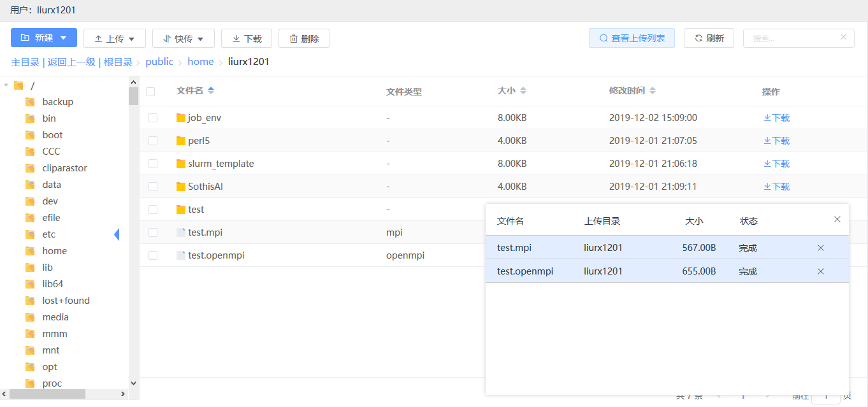Remove test.openmpi from upload list
The width and height of the screenshot is (868, 407).
821,271
